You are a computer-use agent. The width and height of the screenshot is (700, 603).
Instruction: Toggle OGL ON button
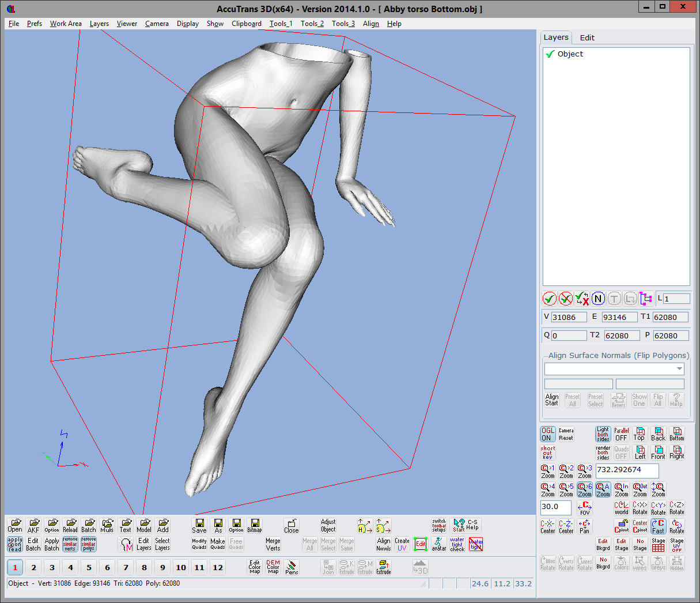tap(547, 434)
